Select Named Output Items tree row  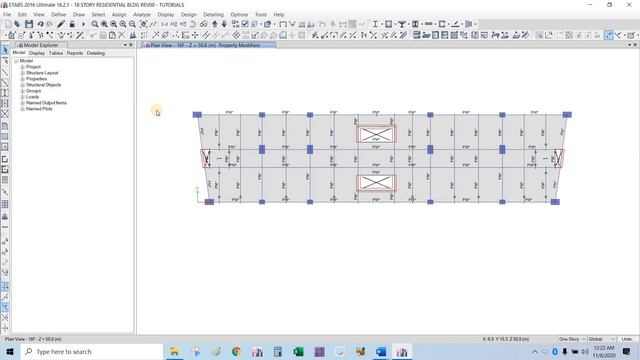46,103
